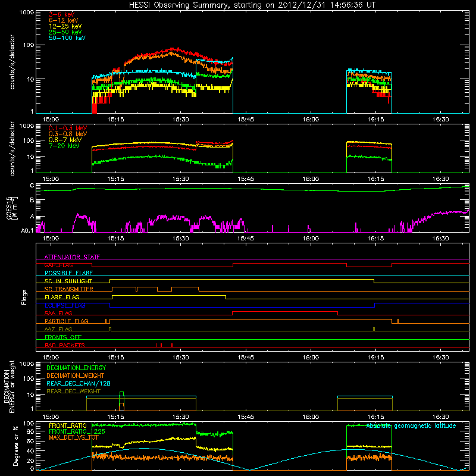The image size is (476, 476).
Task: Click the 16:00 tick label under the GOES plot
Action: click(x=311, y=239)
